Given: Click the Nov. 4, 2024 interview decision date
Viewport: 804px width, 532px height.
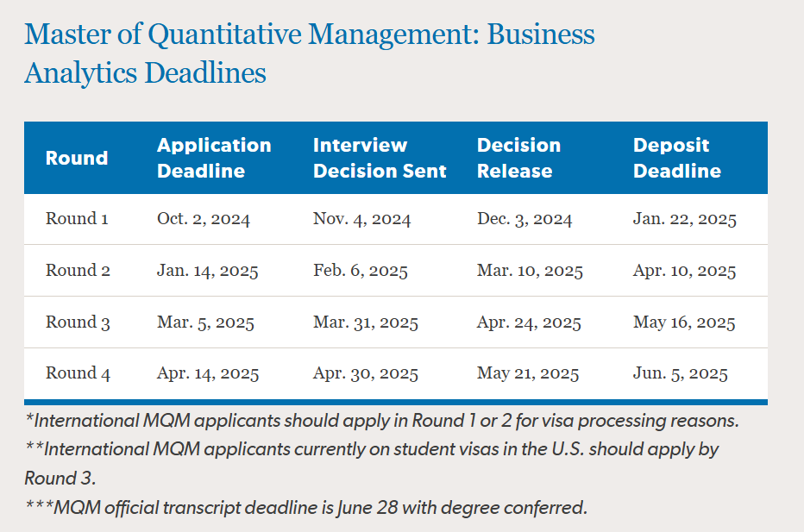Looking at the screenshot, I should click(x=361, y=219).
